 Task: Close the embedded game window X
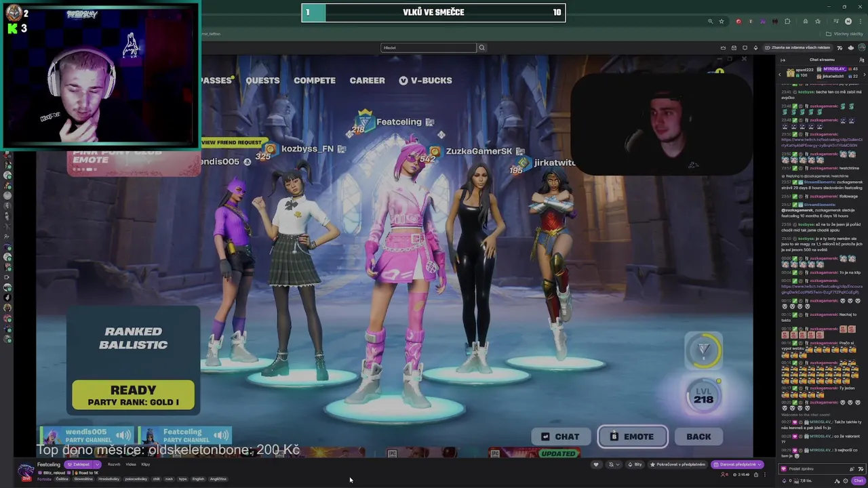coord(744,59)
